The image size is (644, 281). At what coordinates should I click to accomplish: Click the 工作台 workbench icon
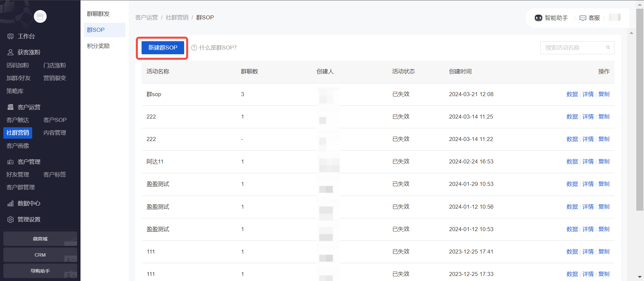[x=11, y=36]
